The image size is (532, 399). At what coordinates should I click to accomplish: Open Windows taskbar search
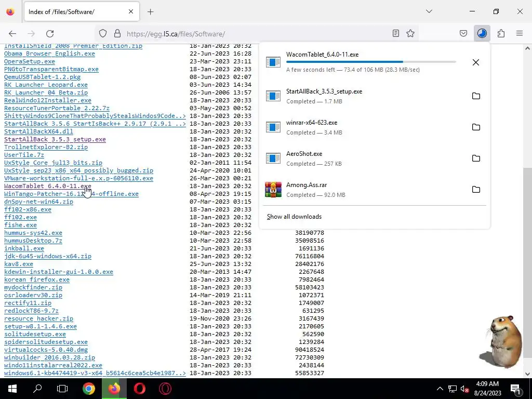coord(37,389)
